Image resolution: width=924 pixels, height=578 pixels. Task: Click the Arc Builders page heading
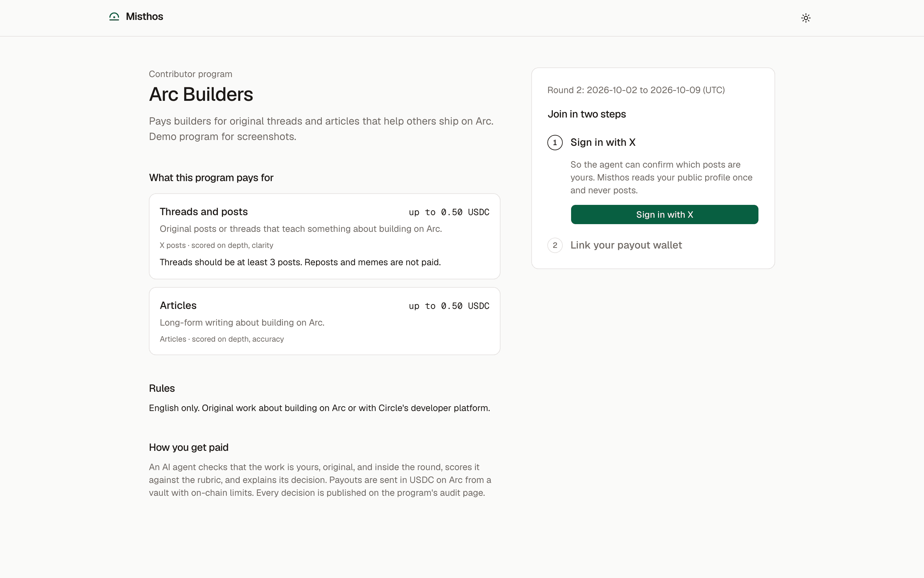(x=201, y=94)
